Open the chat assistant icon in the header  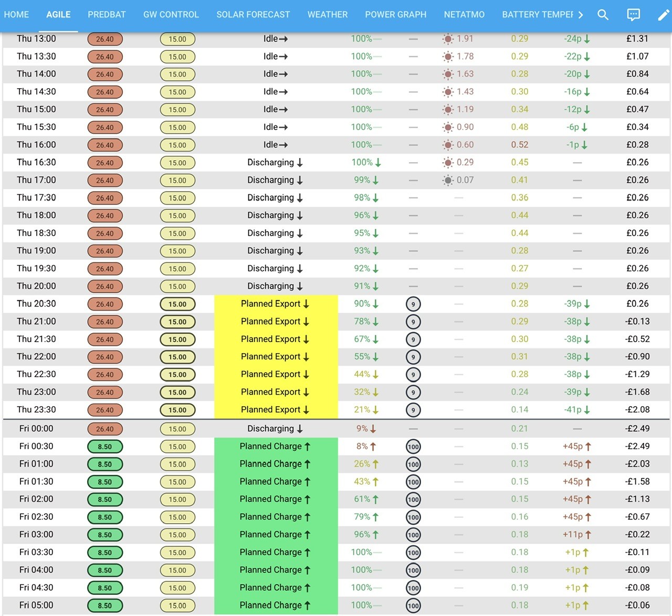(x=634, y=15)
